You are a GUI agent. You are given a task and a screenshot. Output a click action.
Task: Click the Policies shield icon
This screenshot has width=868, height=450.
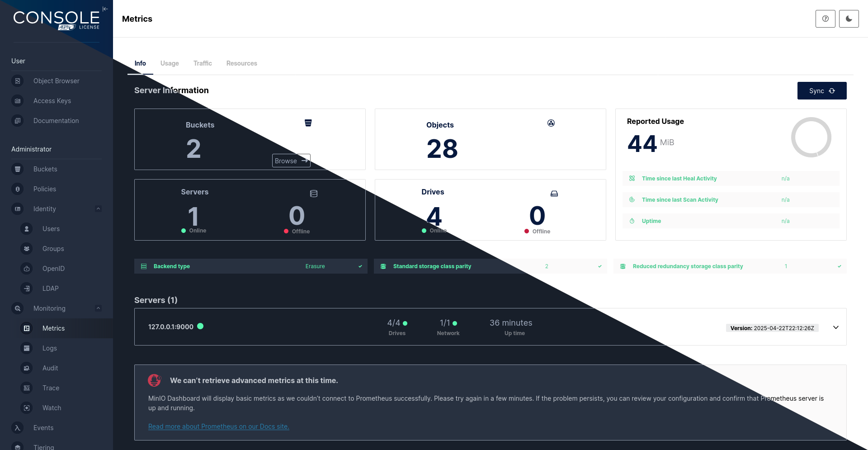tap(18, 189)
